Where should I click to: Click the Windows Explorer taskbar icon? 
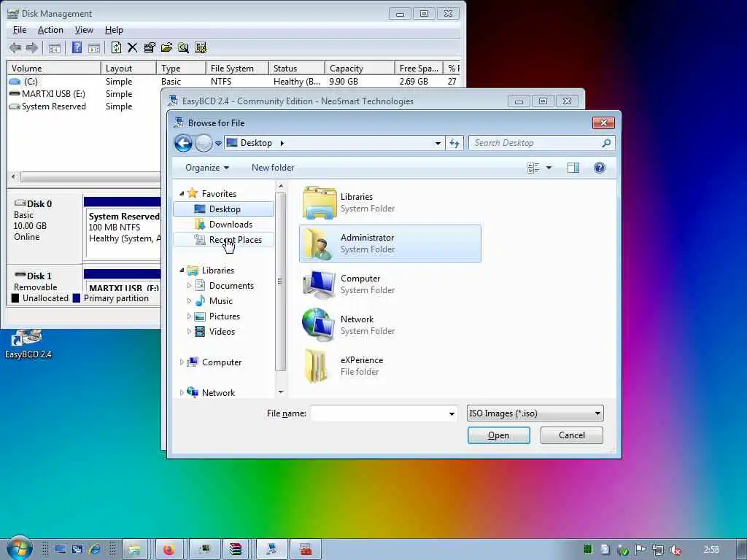pos(135,550)
